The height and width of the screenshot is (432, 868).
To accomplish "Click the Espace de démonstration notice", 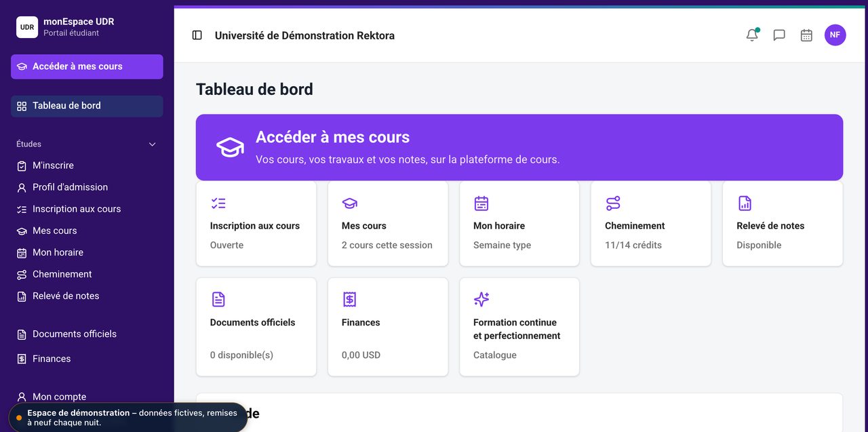I will click(127, 417).
